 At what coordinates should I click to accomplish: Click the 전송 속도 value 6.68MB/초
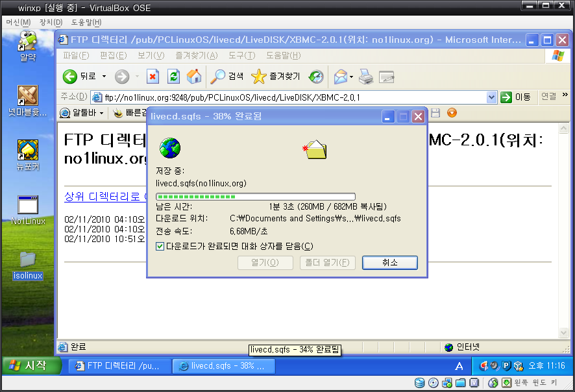pyautogui.click(x=249, y=232)
